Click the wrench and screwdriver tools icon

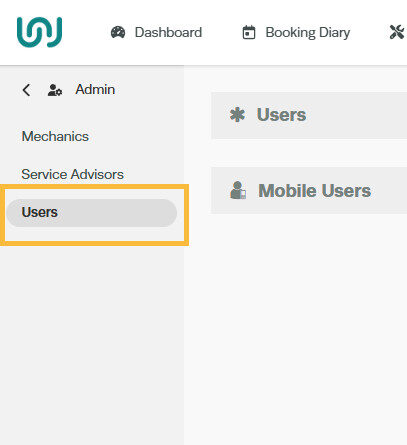coord(397,33)
